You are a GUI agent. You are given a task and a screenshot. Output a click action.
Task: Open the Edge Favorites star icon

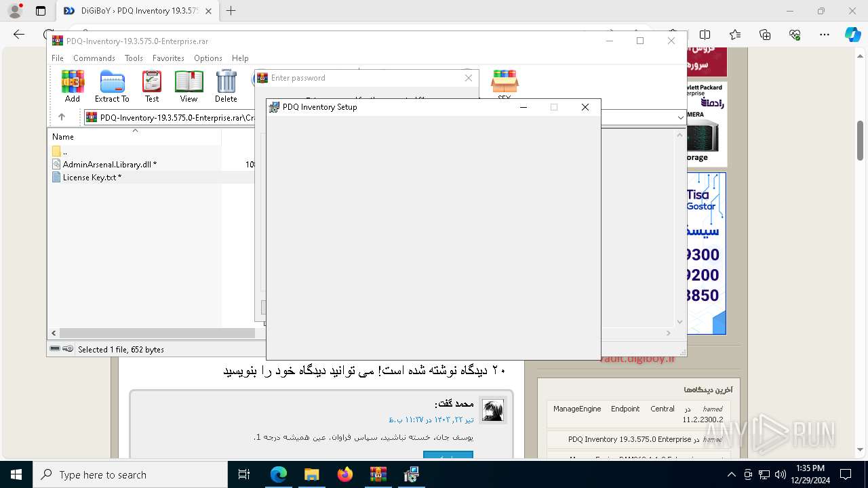pos(735,35)
